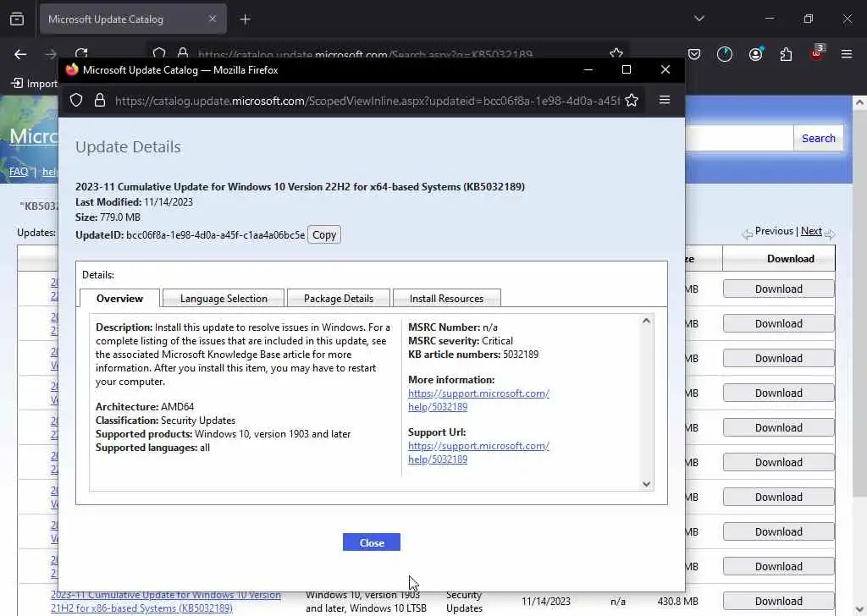Open the Firefox account icon
The image size is (867, 616).
[x=755, y=54]
